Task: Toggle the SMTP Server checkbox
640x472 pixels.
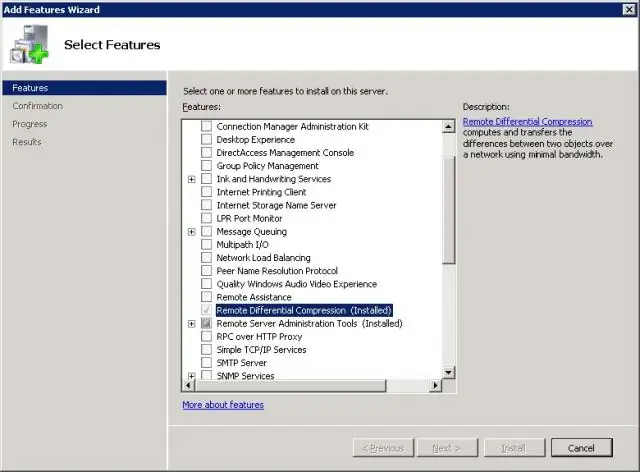Action: click(207, 363)
